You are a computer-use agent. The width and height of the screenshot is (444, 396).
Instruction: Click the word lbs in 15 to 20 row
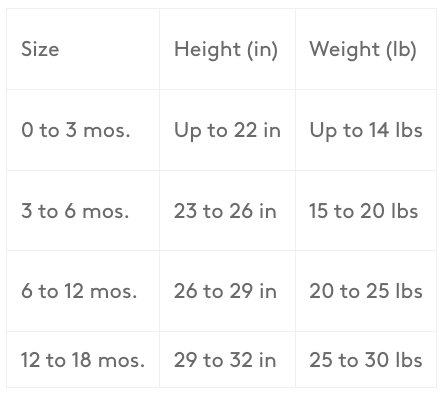coord(406,211)
